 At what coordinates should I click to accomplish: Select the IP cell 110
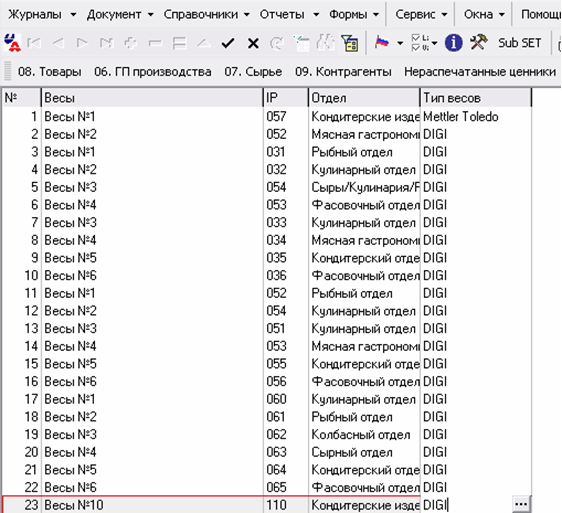pyautogui.click(x=286, y=505)
